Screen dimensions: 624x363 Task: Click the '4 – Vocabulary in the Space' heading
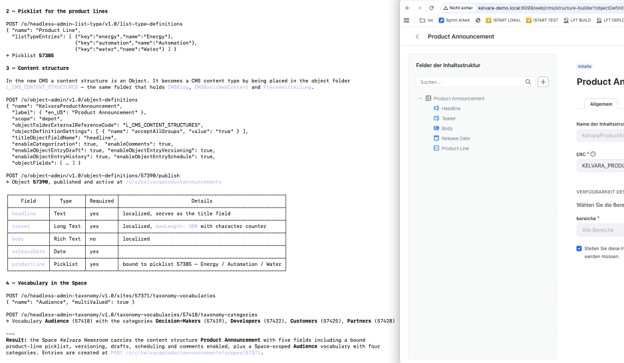pos(46,283)
